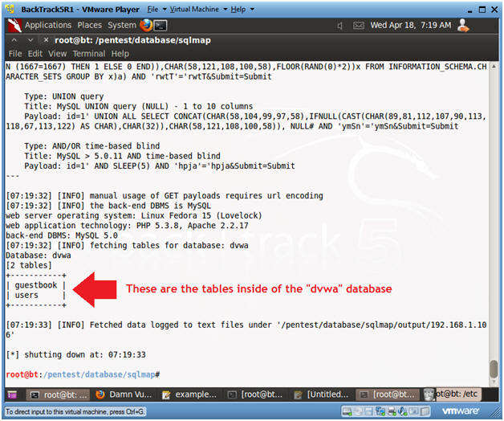Image resolution: width=504 pixels, height=421 pixels.
Task: Open the System menu
Action: 122,25
